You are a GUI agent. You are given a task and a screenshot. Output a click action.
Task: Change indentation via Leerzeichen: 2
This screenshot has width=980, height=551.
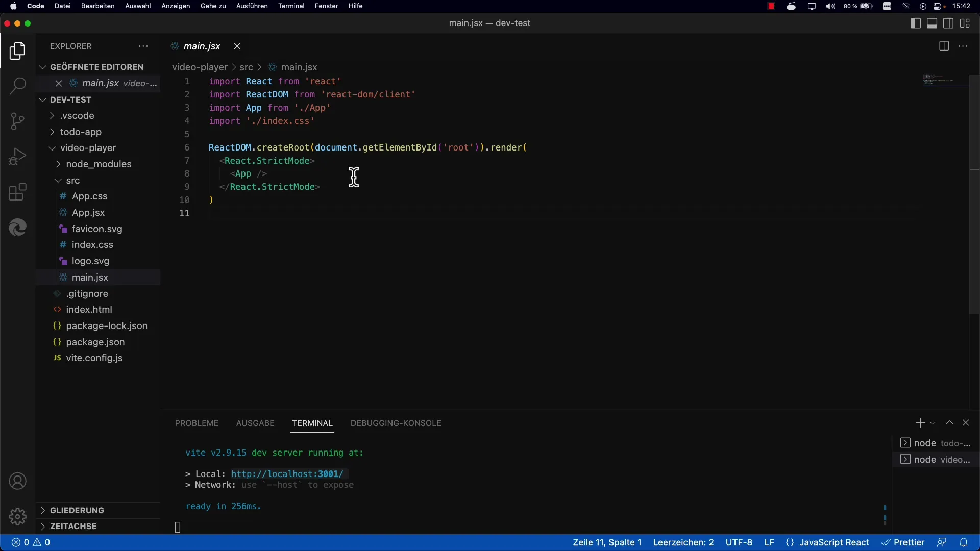click(x=683, y=542)
